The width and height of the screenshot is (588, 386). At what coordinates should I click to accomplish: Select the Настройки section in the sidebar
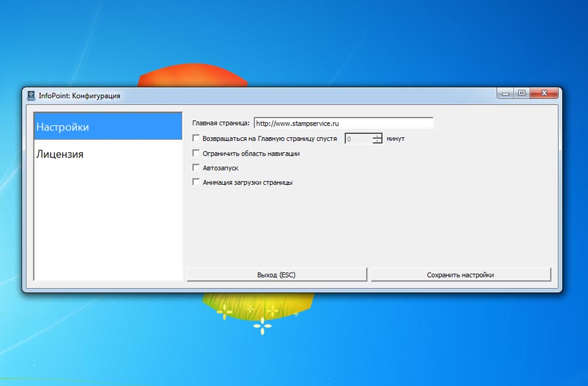108,127
